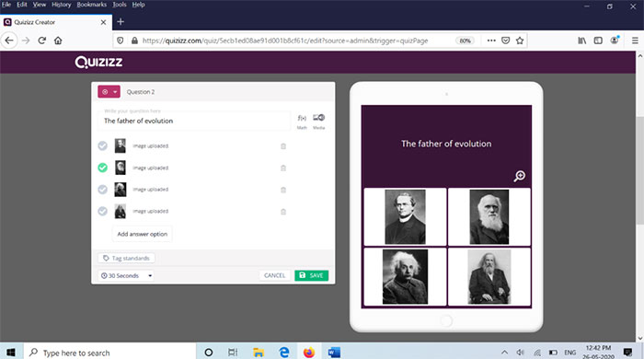
Task: Open the File menu
Action: [x=6, y=5]
